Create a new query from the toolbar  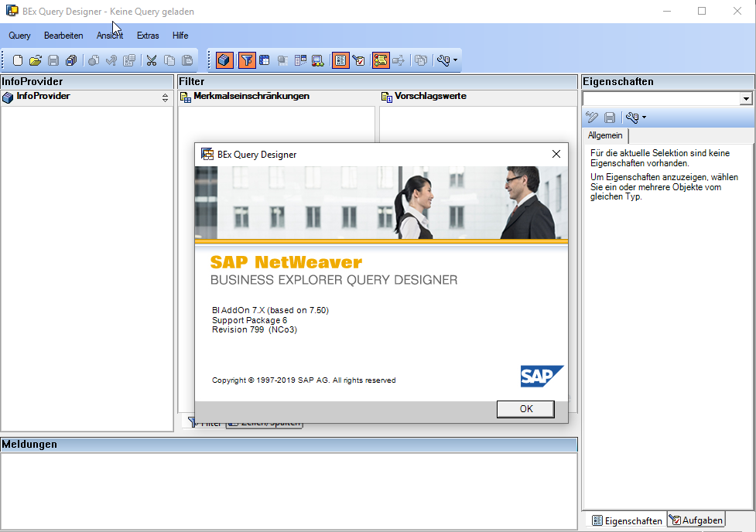point(18,60)
